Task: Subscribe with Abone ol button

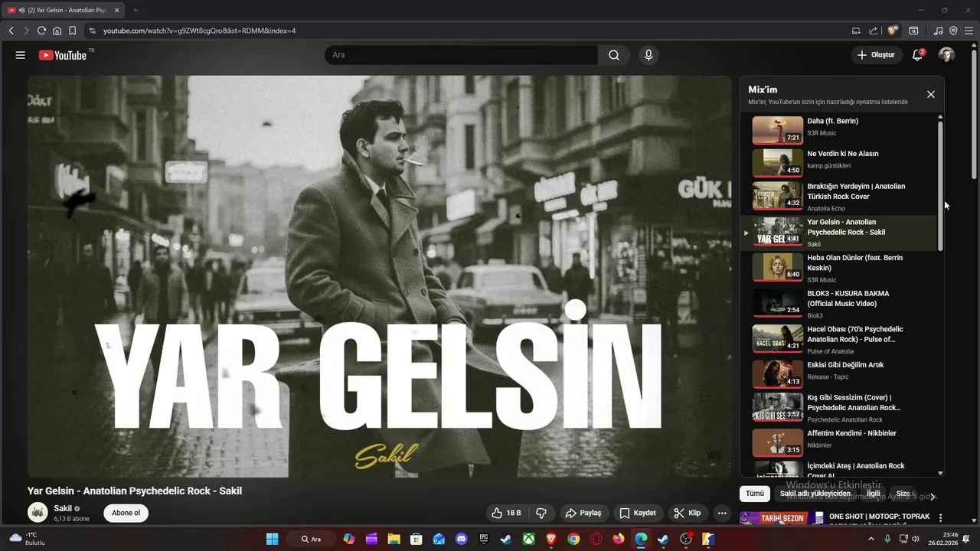Action: [x=126, y=513]
